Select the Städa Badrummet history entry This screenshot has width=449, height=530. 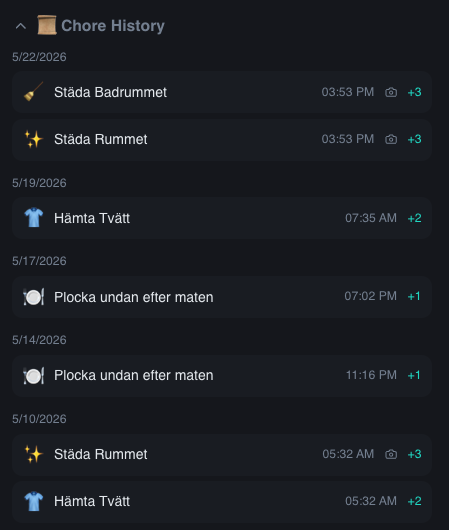222,92
